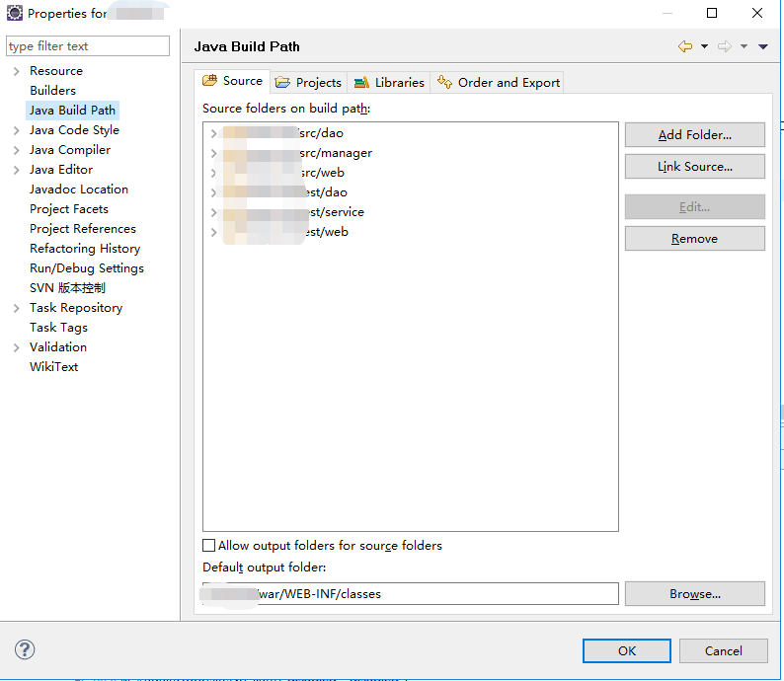Select Refactoring History item
784x681 pixels.
[x=85, y=249]
